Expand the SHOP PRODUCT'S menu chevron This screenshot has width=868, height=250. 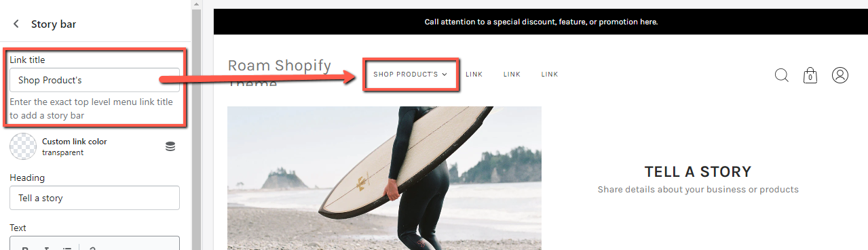point(445,75)
